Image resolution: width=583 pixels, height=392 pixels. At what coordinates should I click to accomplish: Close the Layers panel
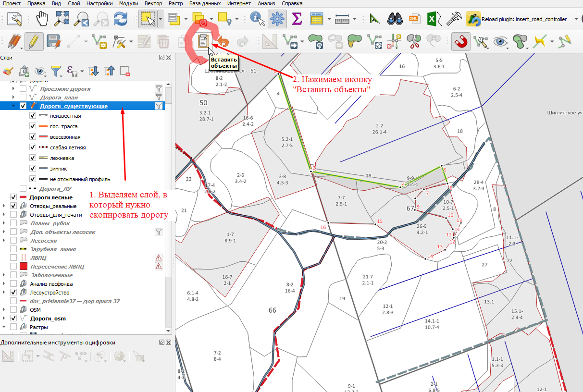[168, 58]
